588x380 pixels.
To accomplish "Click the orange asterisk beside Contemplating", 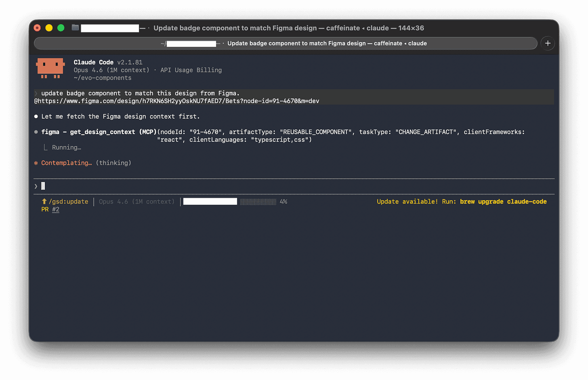I will point(36,163).
